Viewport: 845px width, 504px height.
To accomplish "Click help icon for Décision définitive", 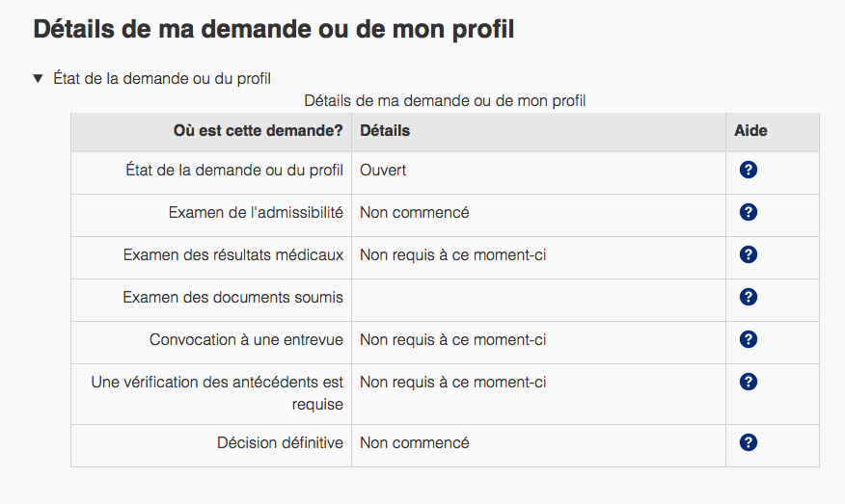I will 748,442.
